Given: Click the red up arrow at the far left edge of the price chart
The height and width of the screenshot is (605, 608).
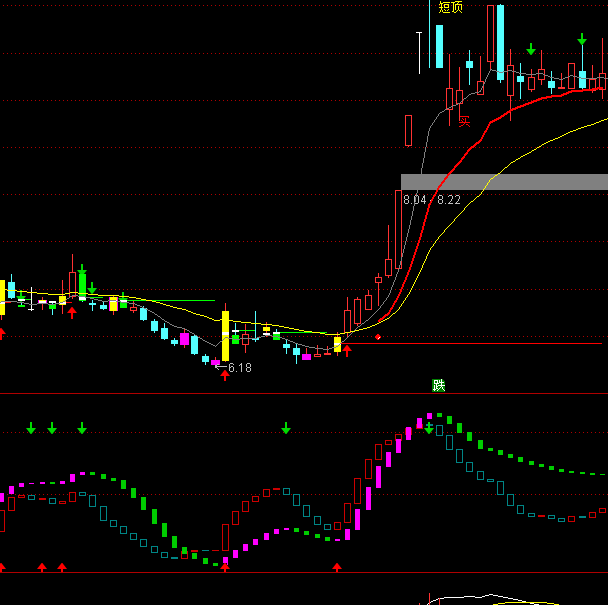Looking at the screenshot, I should pyautogui.click(x=2, y=333).
